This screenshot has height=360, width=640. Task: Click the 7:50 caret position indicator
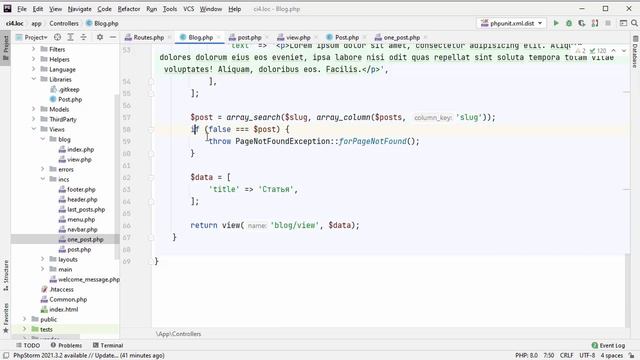coord(549,356)
